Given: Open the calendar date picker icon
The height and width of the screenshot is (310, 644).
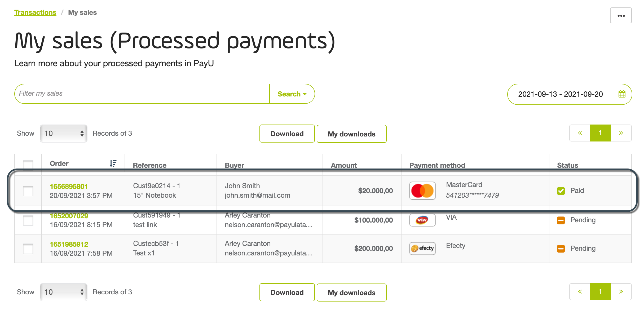Looking at the screenshot, I should (622, 94).
